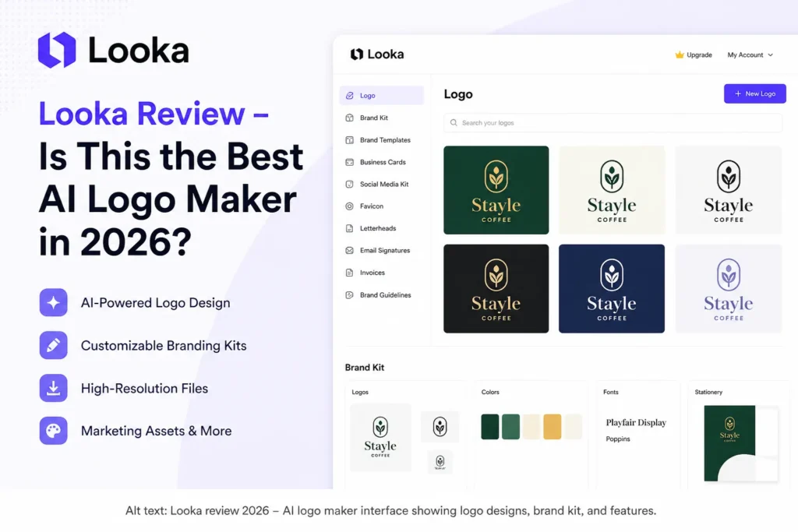Click the large purple Looka logo mark
The width and height of the screenshot is (798, 532).
click(x=57, y=50)
